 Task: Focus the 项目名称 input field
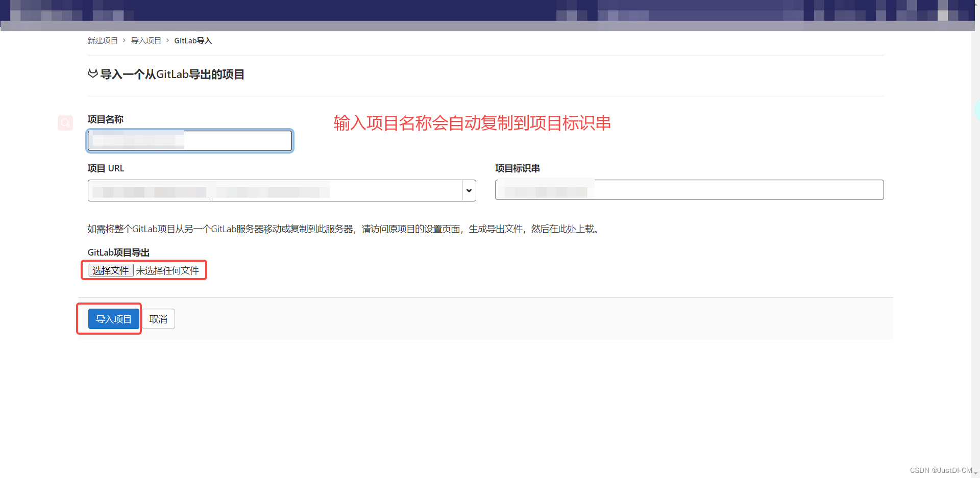tap(190, 141)
